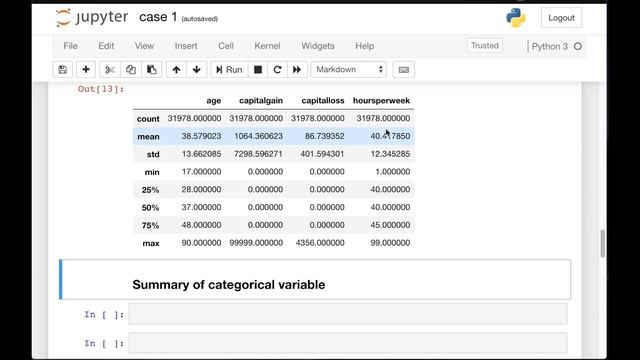Click max capitalgain value 99999.000000
This screenshot has height=360, width=640.
pyautogui.click(x=256, y=243)
